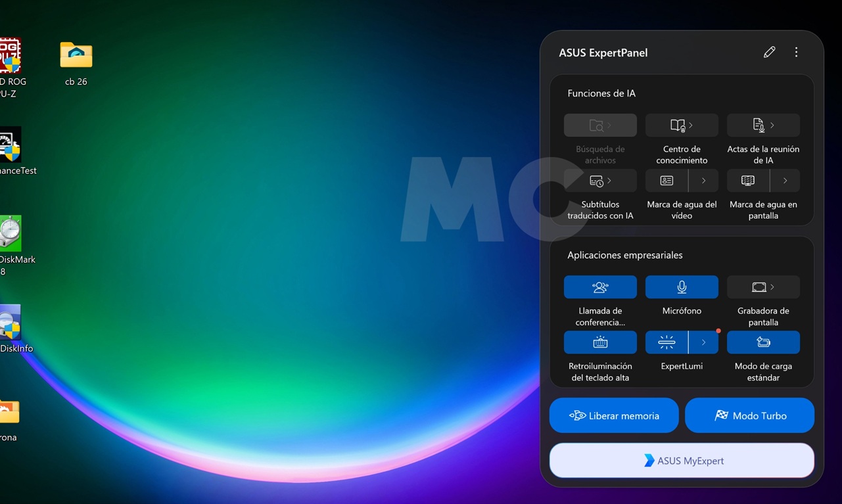Toggle Marca de agua en pantalla

tap(748, 181)
